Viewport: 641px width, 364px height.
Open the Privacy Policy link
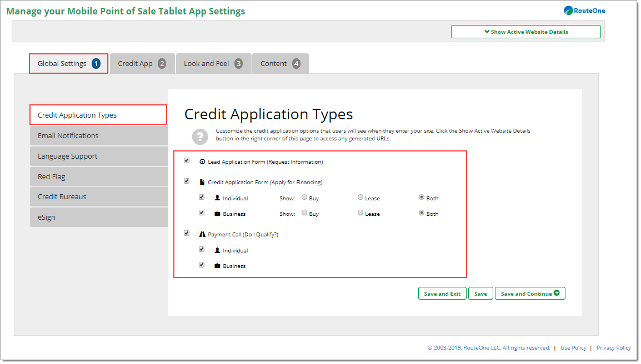614,348
